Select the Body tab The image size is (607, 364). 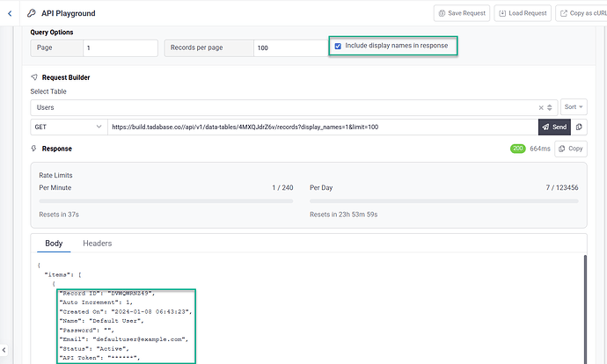pos(55,244)
